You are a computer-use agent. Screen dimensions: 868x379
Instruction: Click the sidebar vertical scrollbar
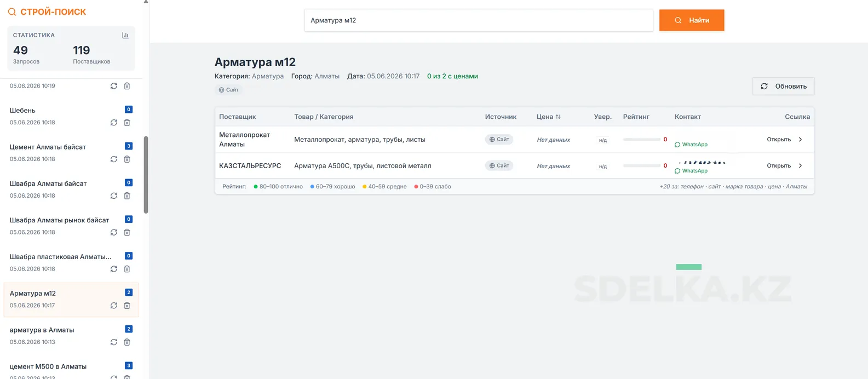pyautogui.click(x=146, y=175)
